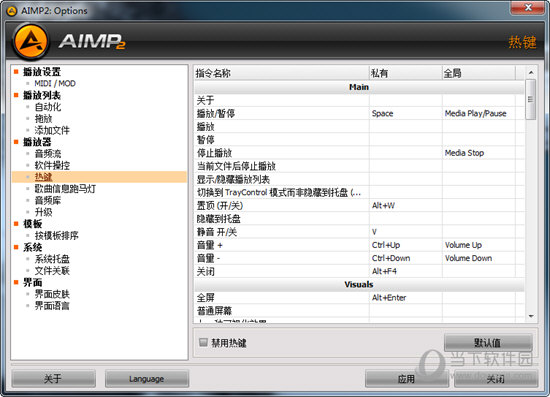Select 播放列表 category in the tree
This screenshot has width=550, height=397.
pyautogui.click(x=42, y=95)
